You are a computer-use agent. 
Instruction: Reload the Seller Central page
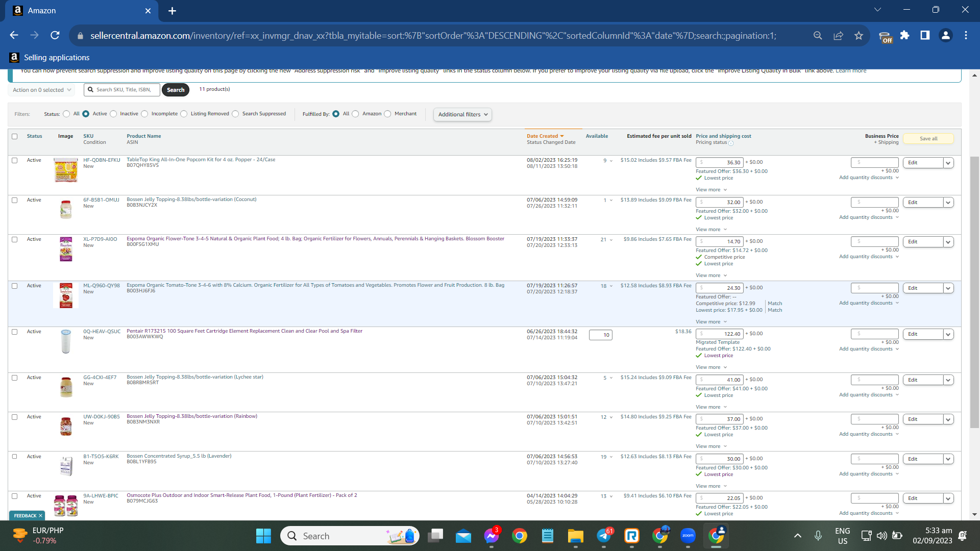(55, 35)
